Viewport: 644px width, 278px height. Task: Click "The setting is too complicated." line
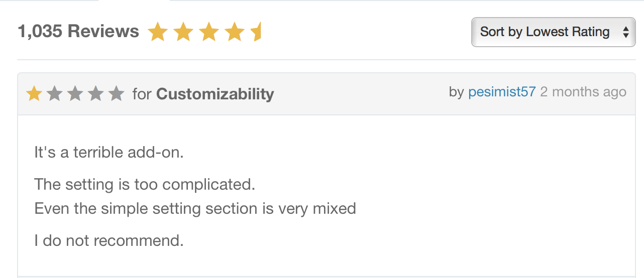tap(145, 184)
